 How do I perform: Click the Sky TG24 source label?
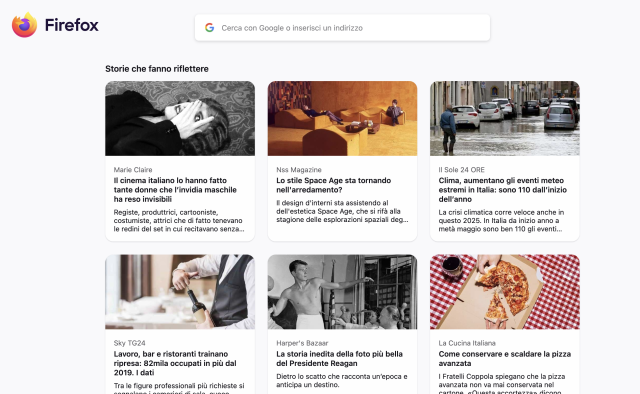pos(129,343)
